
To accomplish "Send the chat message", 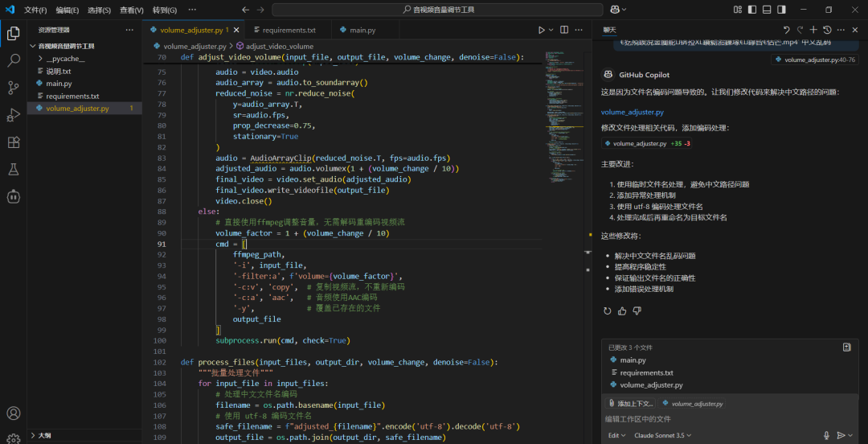I will tap(841, 436).
